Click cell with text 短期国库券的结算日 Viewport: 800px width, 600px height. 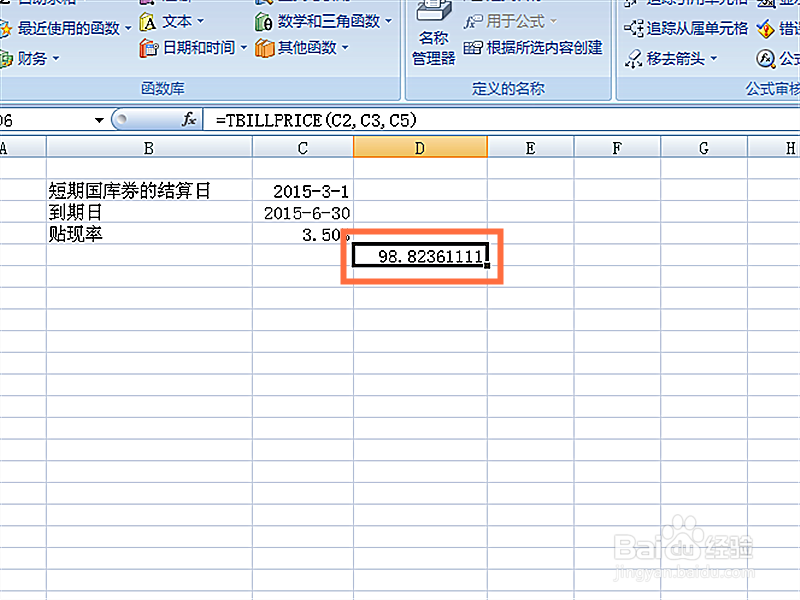click(149, 191)
